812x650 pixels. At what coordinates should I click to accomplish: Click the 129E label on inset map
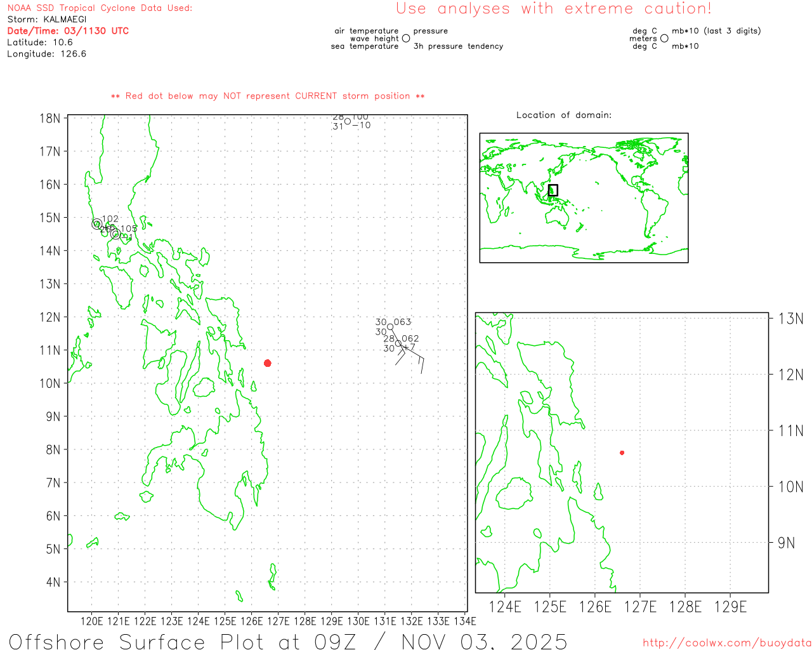[730, 607]
